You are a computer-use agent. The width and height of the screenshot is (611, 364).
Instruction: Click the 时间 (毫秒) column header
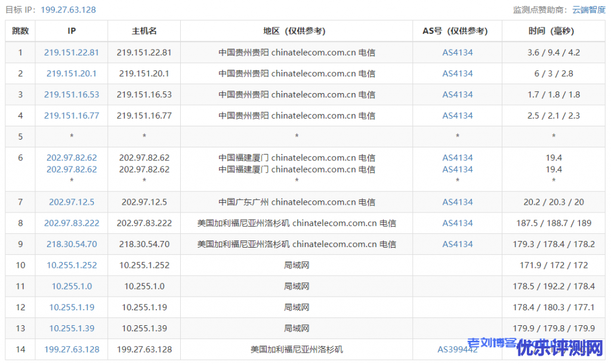point(553,31)
